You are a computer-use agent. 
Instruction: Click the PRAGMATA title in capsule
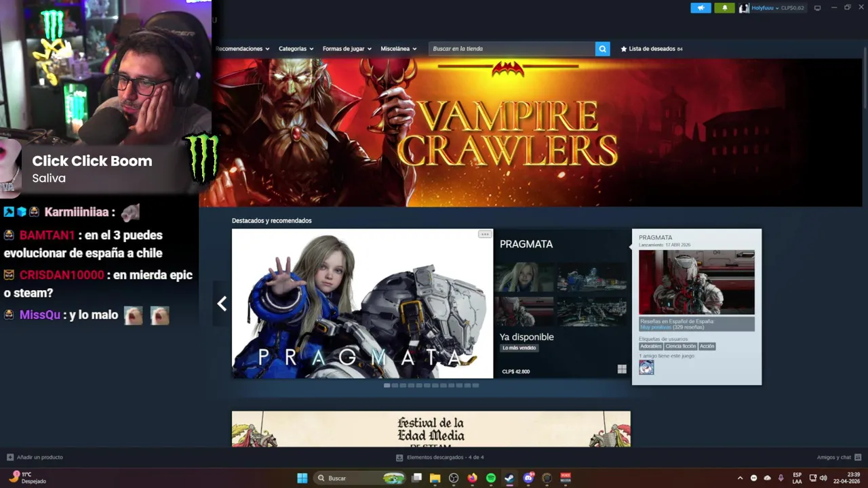tap(526, 244)
